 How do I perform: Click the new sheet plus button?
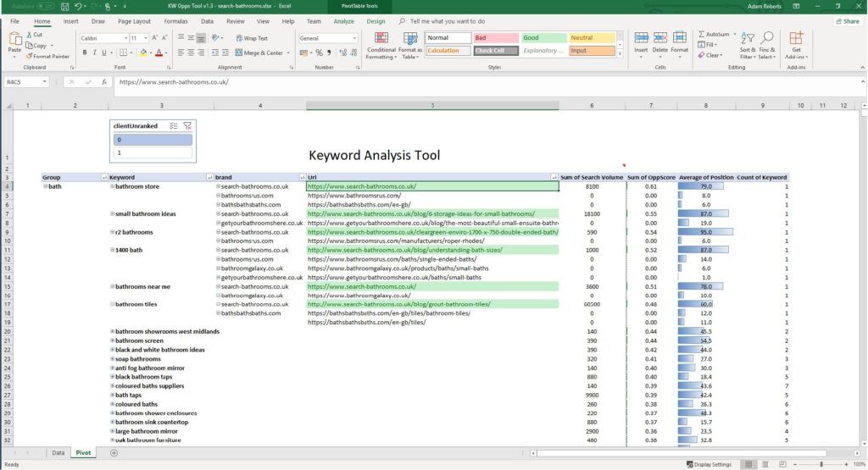114,453
